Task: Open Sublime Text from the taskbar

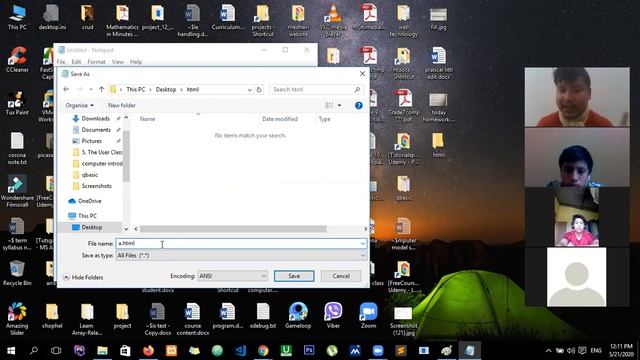Action: pos(401,351)
